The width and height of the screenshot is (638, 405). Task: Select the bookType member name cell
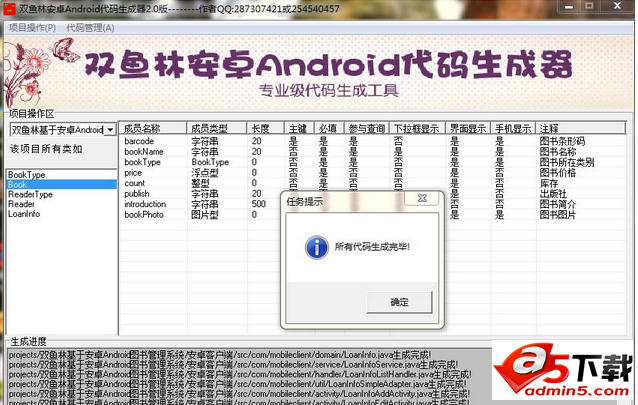142,162
